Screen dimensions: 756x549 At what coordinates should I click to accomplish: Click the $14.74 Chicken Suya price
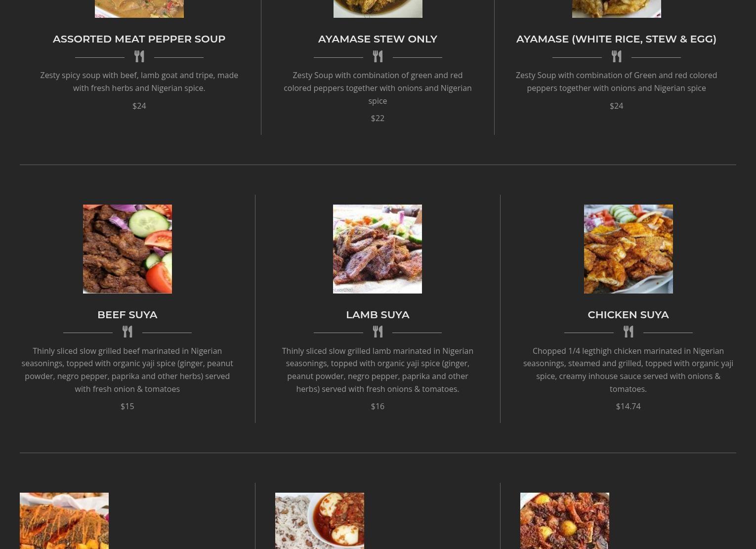tap(628, 406)
